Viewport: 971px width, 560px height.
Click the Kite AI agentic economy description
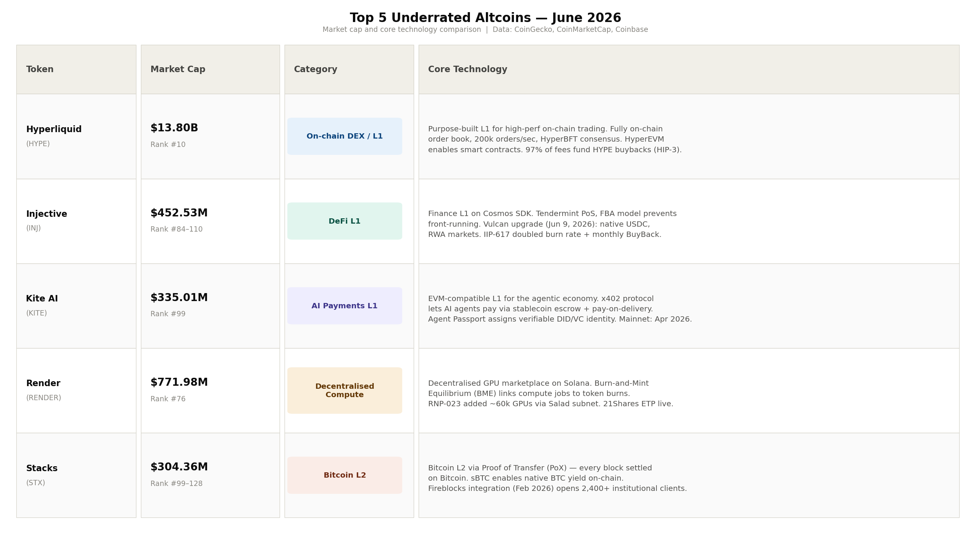pos(560,309)
